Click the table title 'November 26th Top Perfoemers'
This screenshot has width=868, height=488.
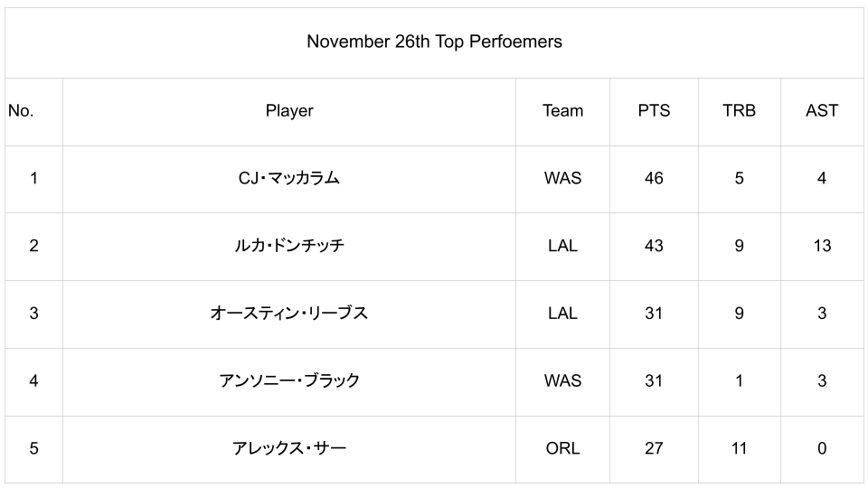[x=434, y=42]
